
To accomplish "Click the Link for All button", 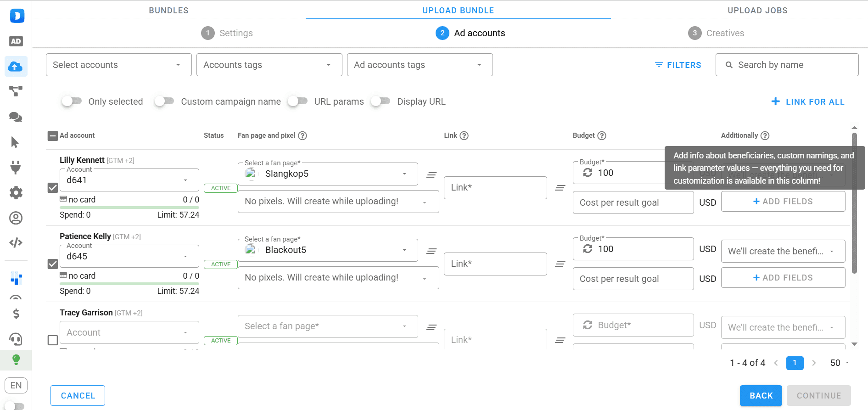I will pyautogui.click(x=808, y=101).
